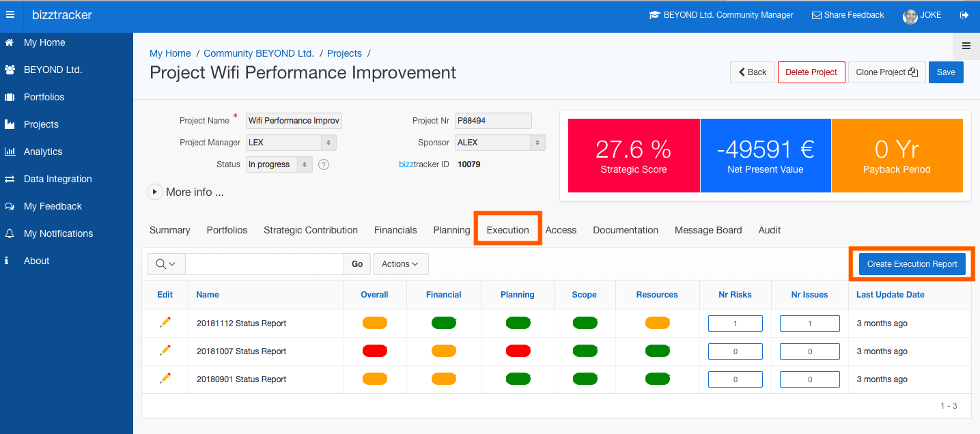Screen dimensions: 980x434
Task: Click the Share Feedback link
Action: pyautogui.click(x=848, y=15)
